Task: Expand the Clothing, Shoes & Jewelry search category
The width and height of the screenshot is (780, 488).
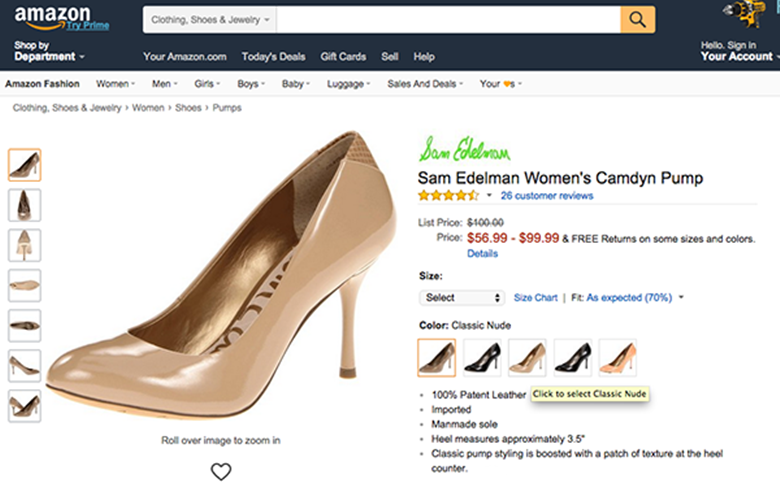Action: coord(211,19)
